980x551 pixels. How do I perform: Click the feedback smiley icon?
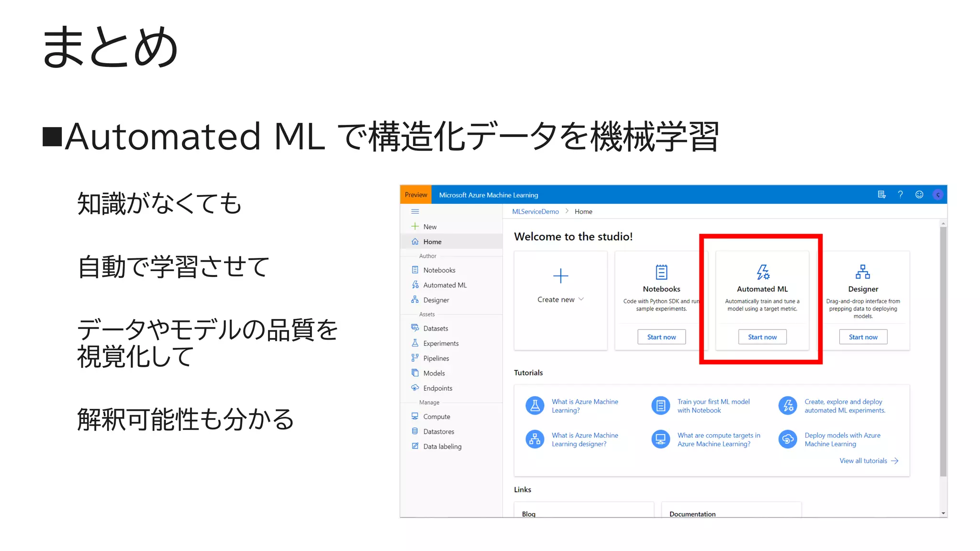[919, 195]
